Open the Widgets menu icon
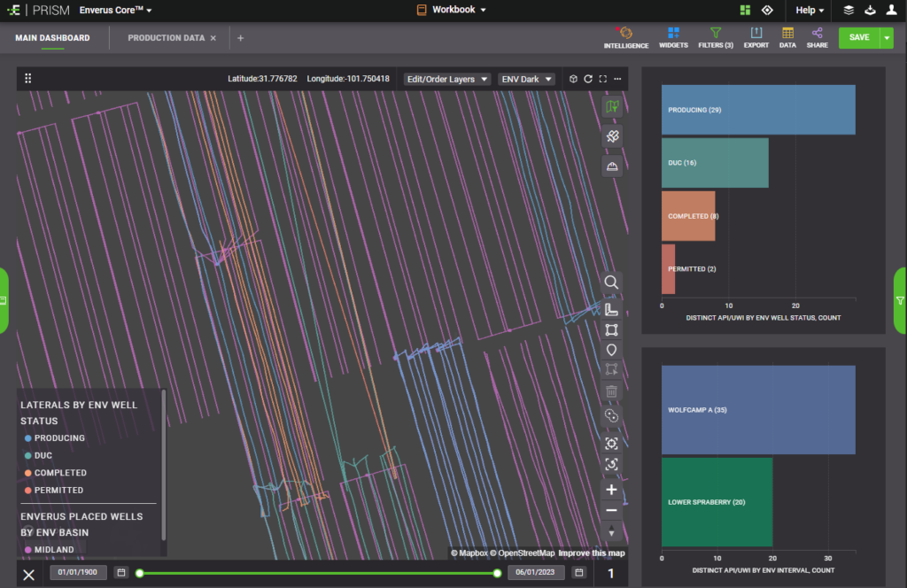Screen dimensions: 907x588 tap(673, 34)
